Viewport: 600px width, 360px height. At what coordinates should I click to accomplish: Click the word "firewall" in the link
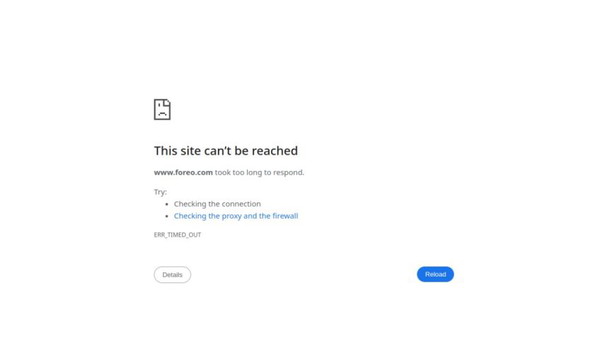tap(285, 216)
